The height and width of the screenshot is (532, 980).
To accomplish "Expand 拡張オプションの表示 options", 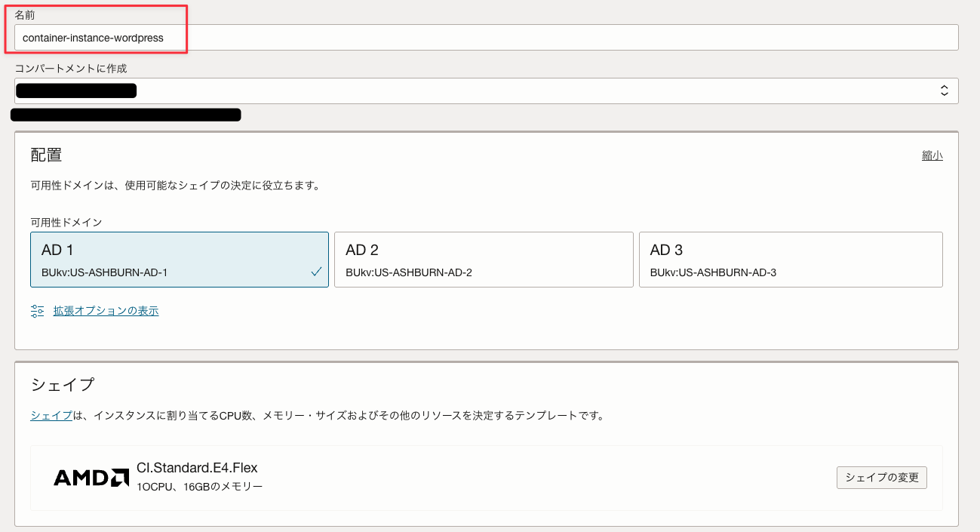I will (106, 311).
